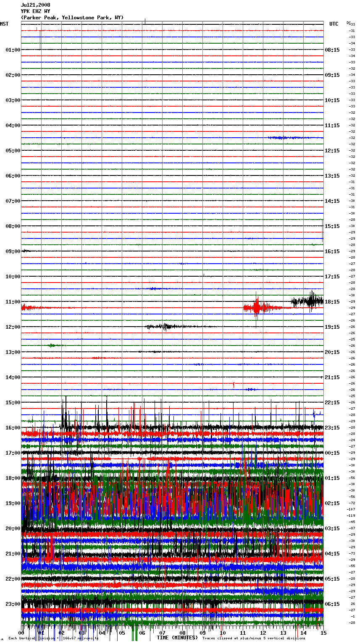This screenshot has height=644, width=357.
Task: Click the 12:15 UTC time label
Action: click(x=332, y=151)
